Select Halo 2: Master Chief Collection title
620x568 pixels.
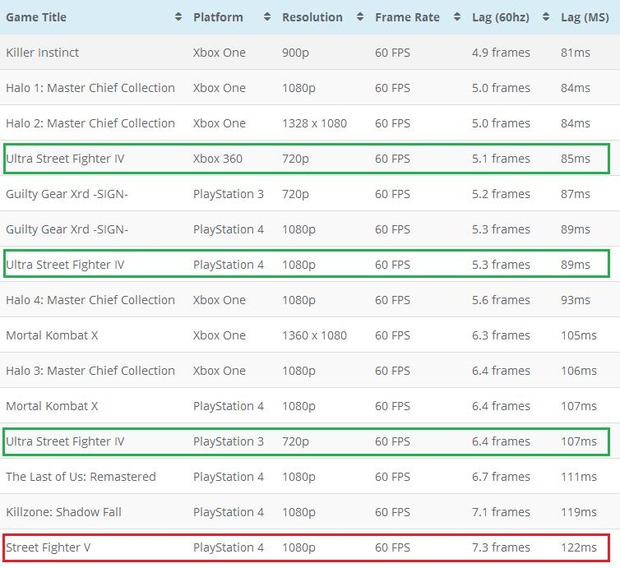90,123
